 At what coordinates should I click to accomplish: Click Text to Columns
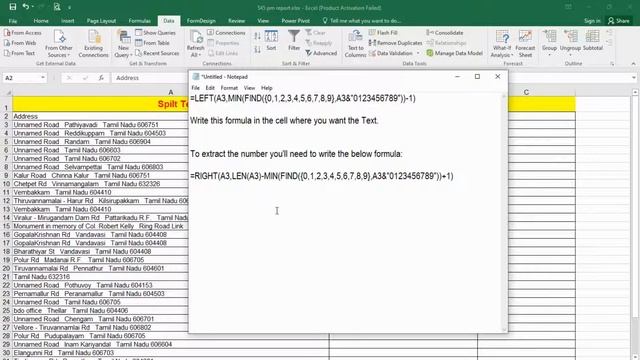coord(355,44)
